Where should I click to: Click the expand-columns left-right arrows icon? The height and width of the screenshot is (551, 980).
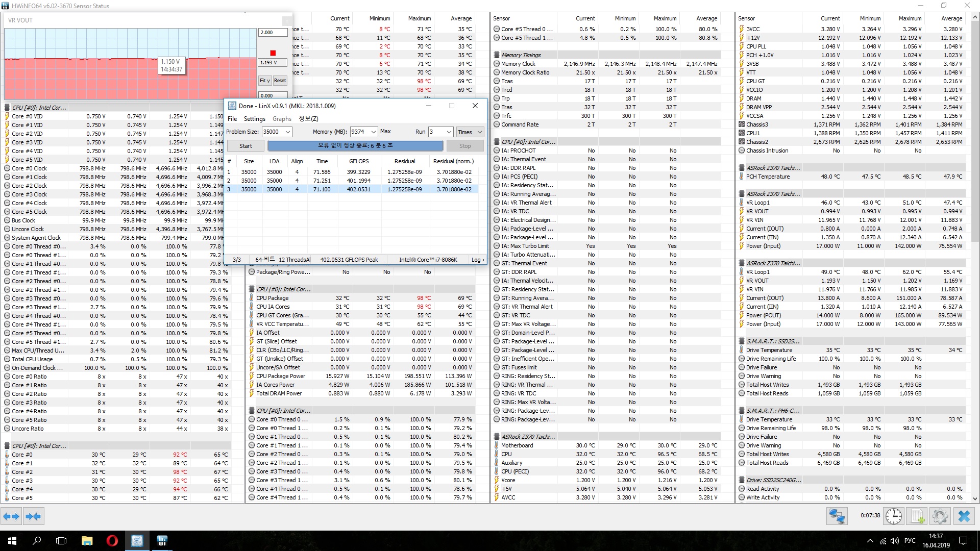pos(11,516)
